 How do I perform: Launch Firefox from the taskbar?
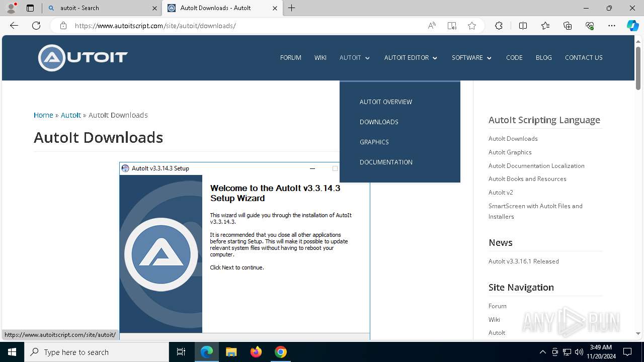click(256, 352)
